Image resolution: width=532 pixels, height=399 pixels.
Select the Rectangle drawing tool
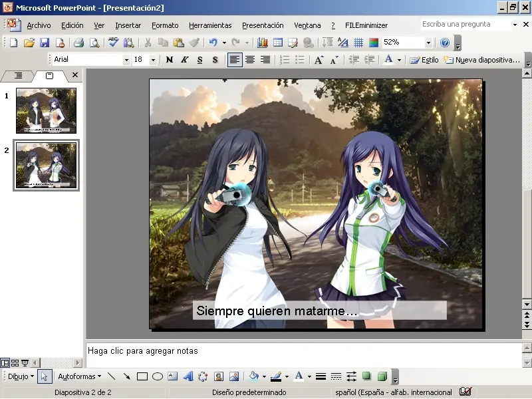tap(142, 376)
